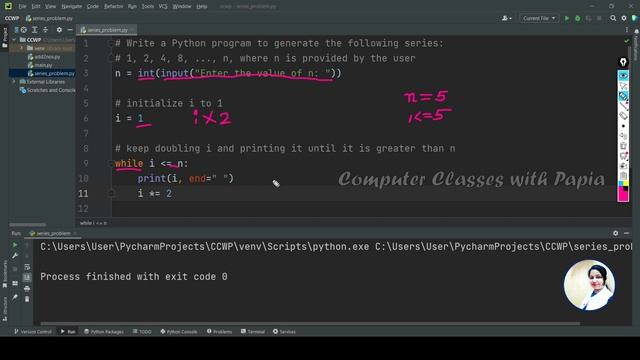Pick the cyan color swatch in annotation toolbar
The width and height of the screenshot is (640, 360).
[621, 184]
